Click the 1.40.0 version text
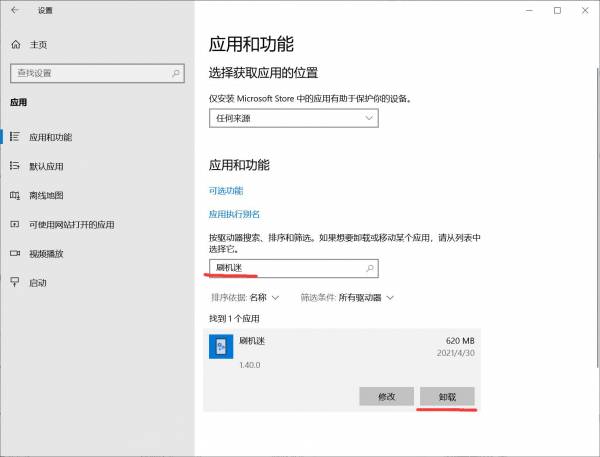Screen dimensions: 600x457 (249, 365)
